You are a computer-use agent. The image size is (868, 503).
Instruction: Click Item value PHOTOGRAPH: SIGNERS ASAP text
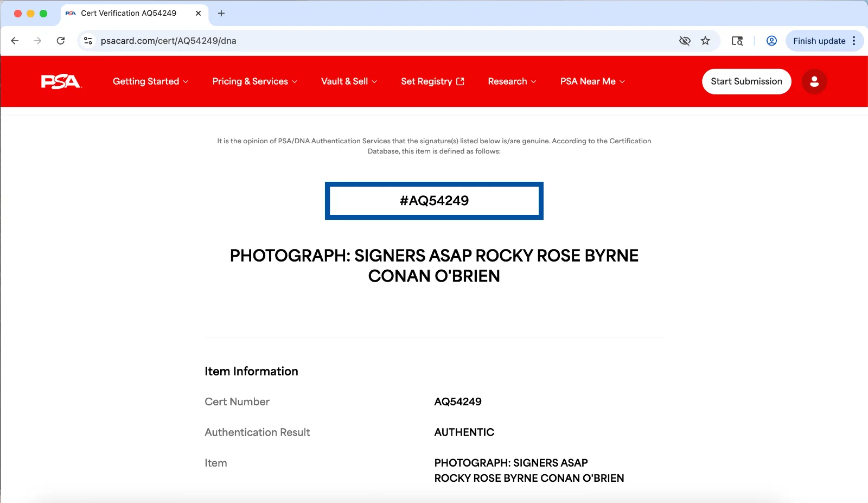[x=529, y=470]
